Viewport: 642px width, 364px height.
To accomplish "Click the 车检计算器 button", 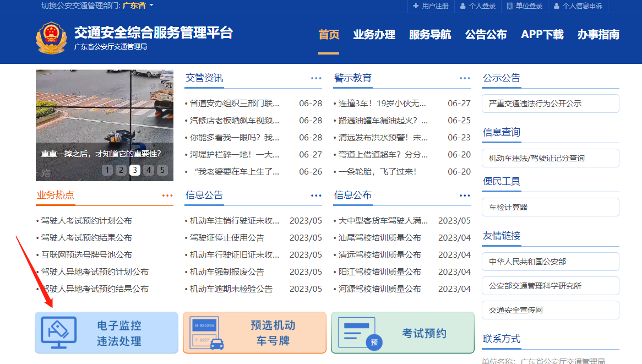I will pyautogui.click(x=550, y=207).
